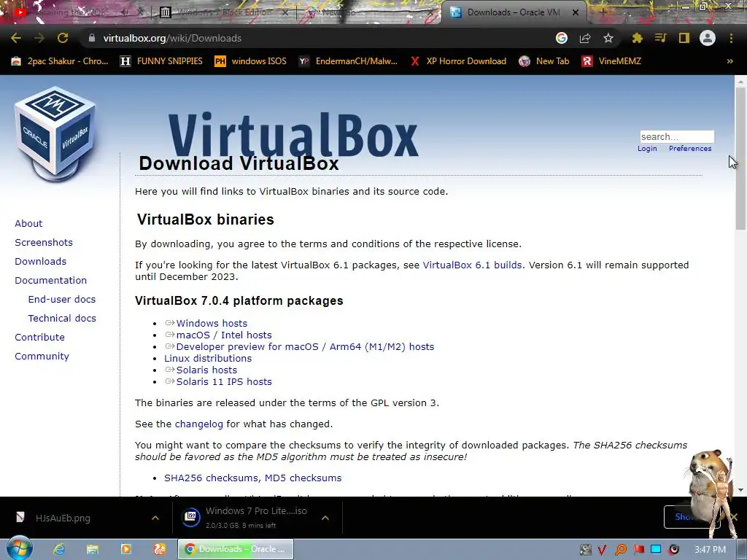Close the Downloads – Oracle VM tab

tap(576, 12)
